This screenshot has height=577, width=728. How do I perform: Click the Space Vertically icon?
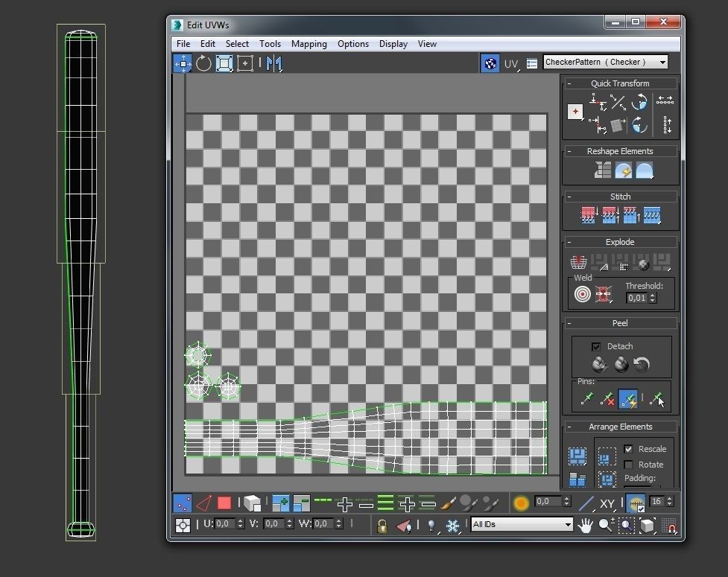click(667, 125)
